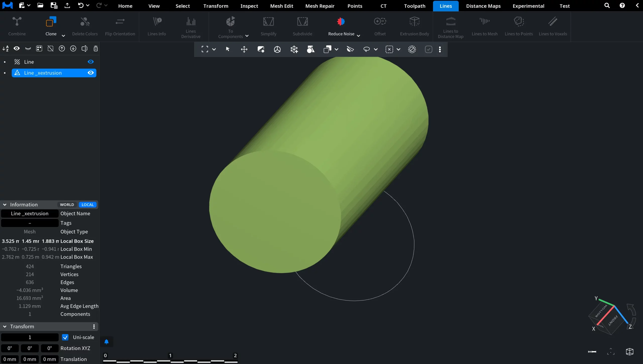Select the Line object in scene tree
The width and height of the screenshot is (643, 364).
(54, 62)
